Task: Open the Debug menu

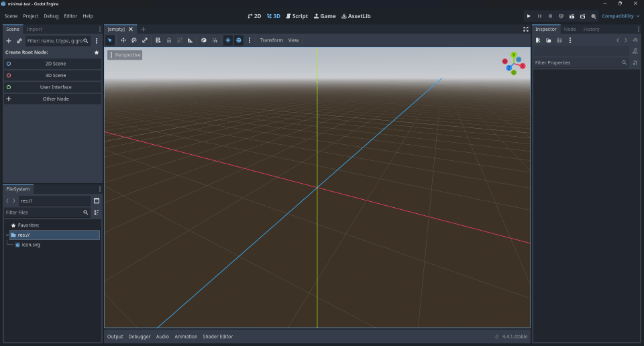Action: (51, 16)
